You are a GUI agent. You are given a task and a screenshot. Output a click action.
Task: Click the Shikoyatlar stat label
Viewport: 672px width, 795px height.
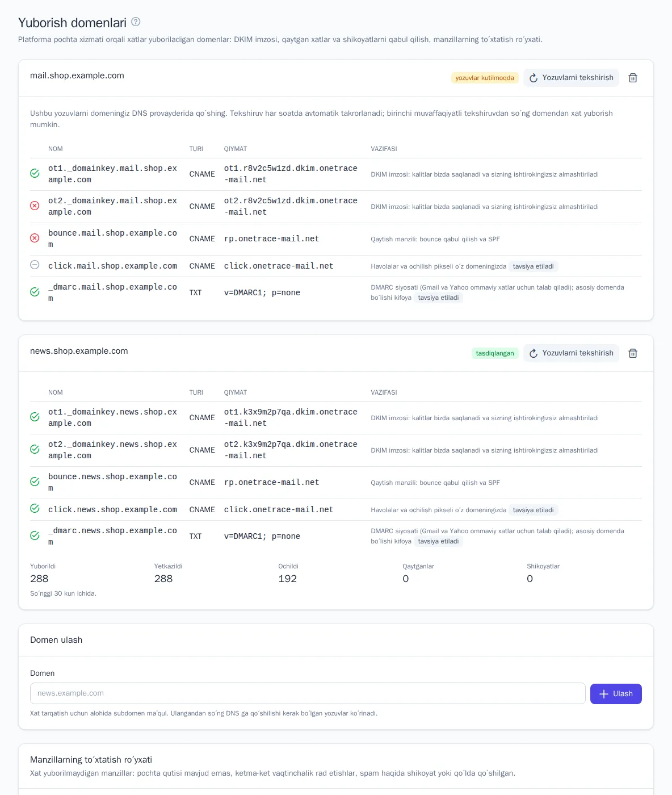(x=543, y=566)
